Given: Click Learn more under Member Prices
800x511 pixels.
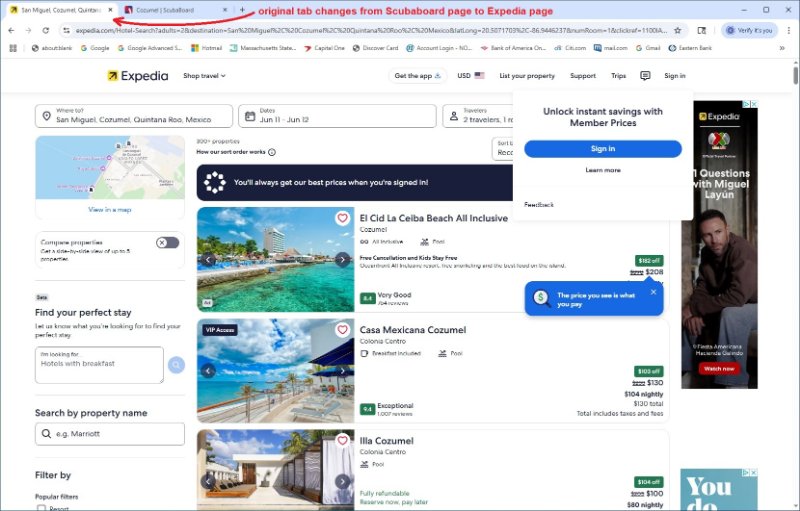Looking at the screenshot, I should [603, 170].
